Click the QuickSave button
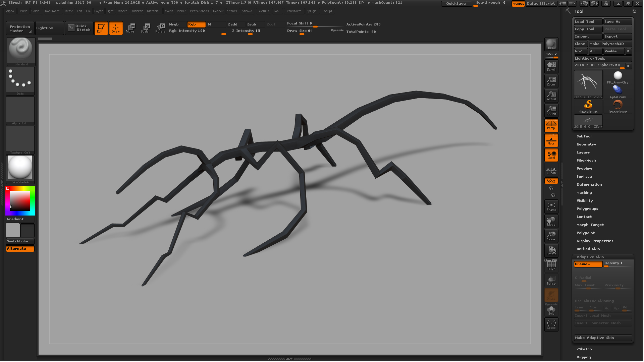Viewport: 644px width, 362px height. click(456, 4)
